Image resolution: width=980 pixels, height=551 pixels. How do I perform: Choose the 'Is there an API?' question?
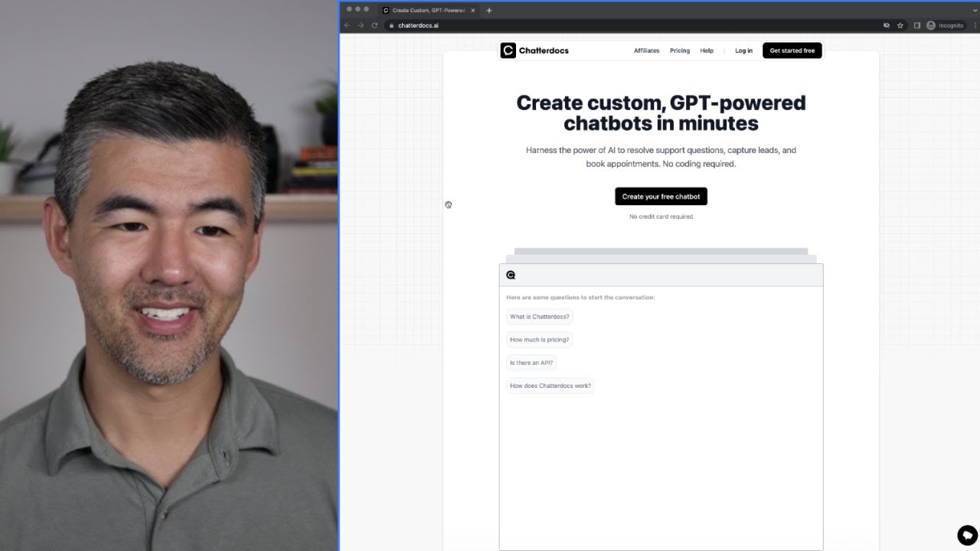coord(531,363)
